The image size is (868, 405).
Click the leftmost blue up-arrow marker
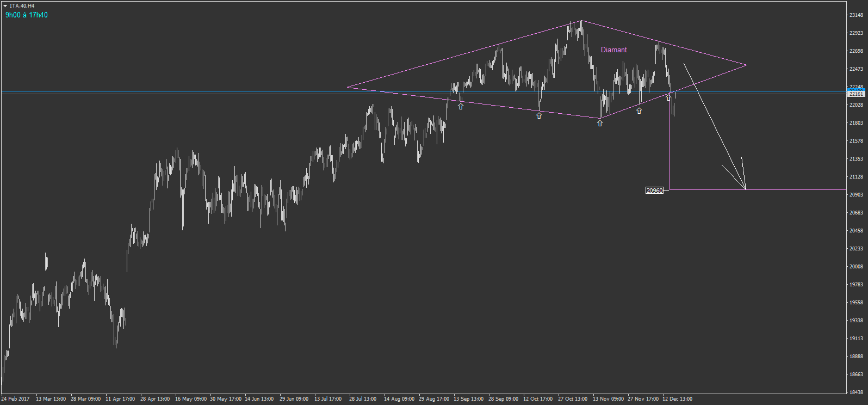(x=461, y=106)
